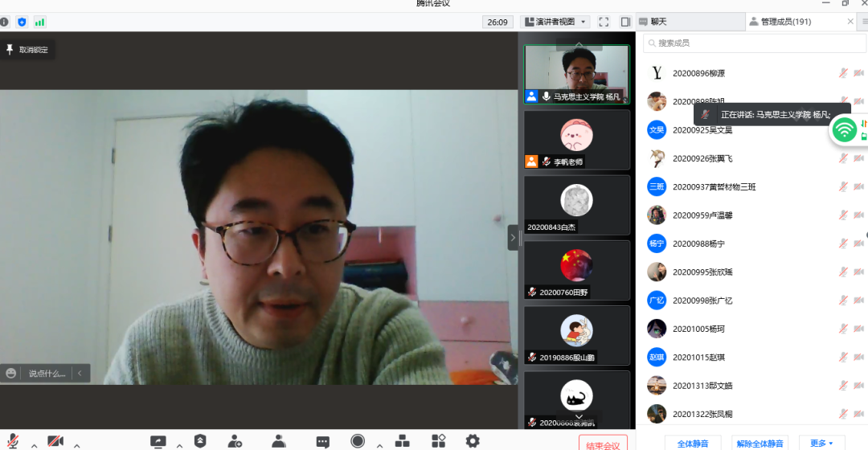
Task: Click the share screen icon
Action: click(x=158, y=441)
